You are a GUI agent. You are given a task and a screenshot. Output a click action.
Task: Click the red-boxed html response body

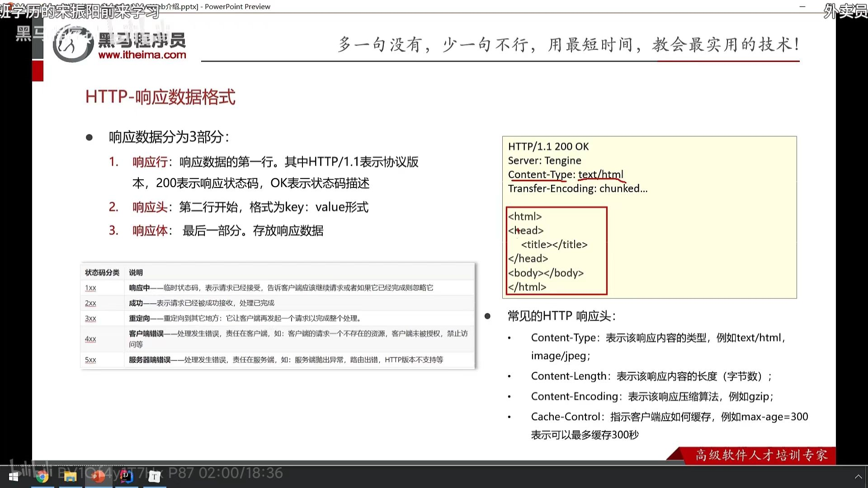(556, 251)
